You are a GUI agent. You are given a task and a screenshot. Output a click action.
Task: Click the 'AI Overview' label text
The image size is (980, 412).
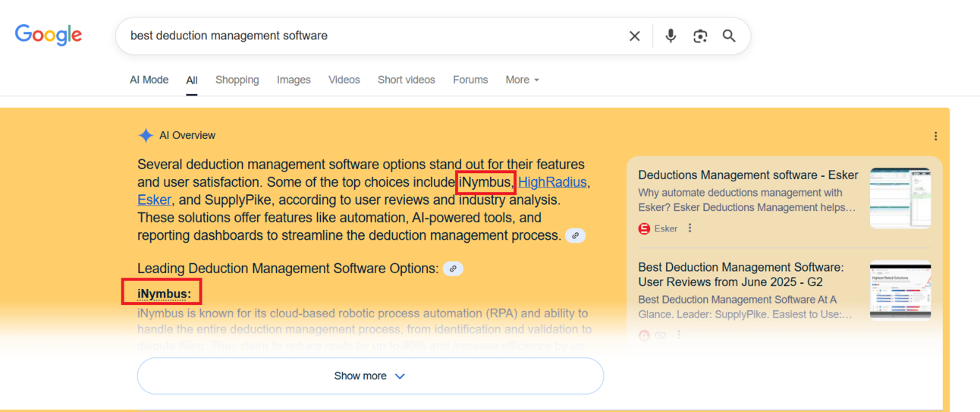[187, 136]
